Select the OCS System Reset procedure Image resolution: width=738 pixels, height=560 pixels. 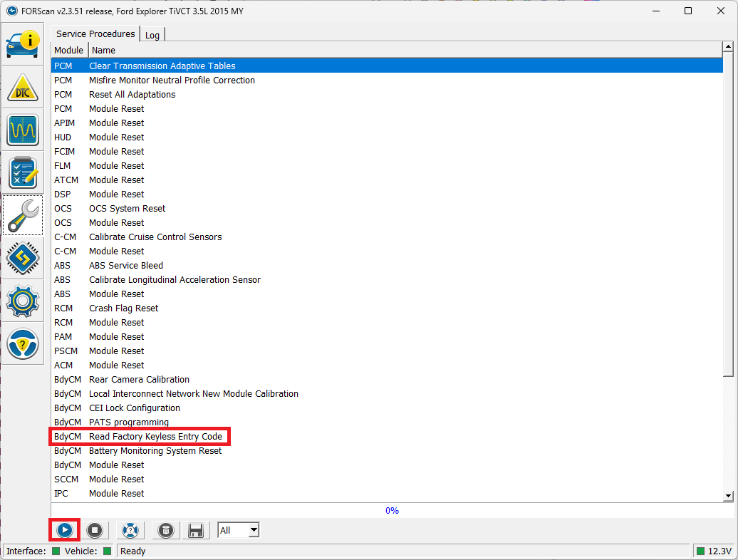pos(387,209)
